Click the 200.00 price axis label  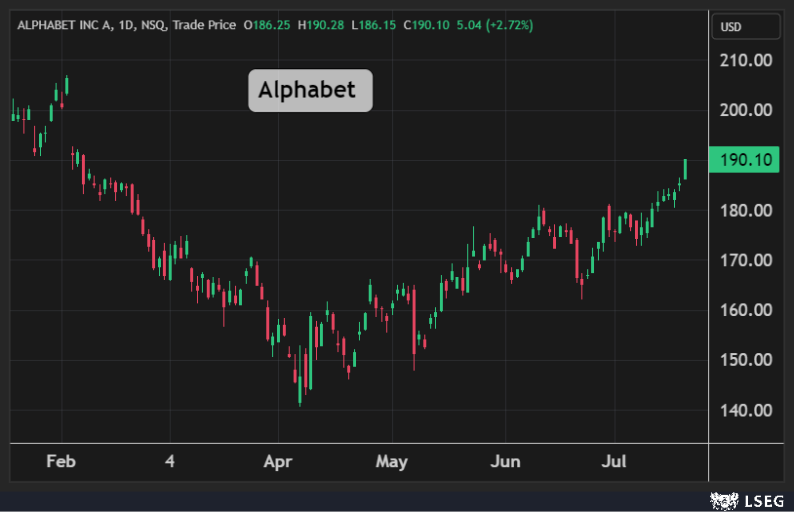[746, 110]
